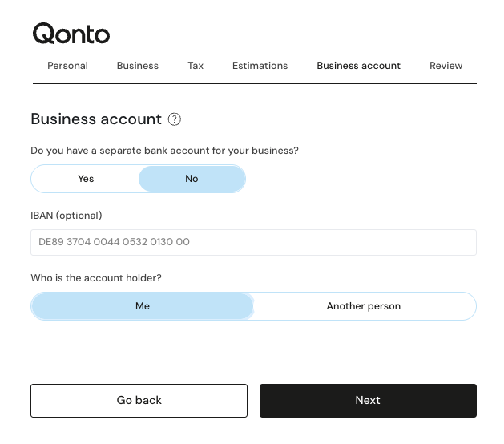Open the Tax tab
The image size is (504, 444).
point(196,66)
